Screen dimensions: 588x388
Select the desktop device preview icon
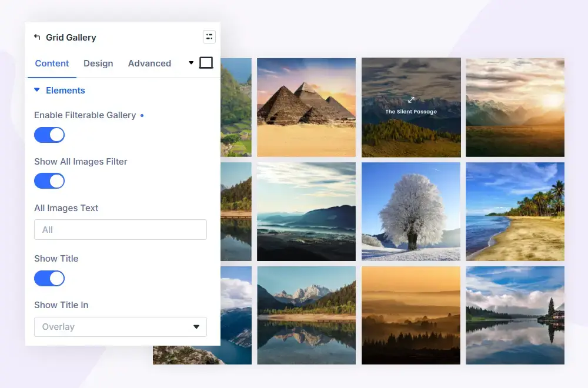(206, 62)
